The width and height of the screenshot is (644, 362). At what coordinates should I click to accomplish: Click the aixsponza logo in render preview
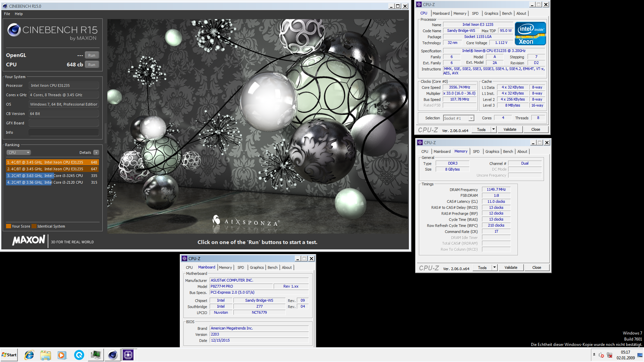pos(246,221)
